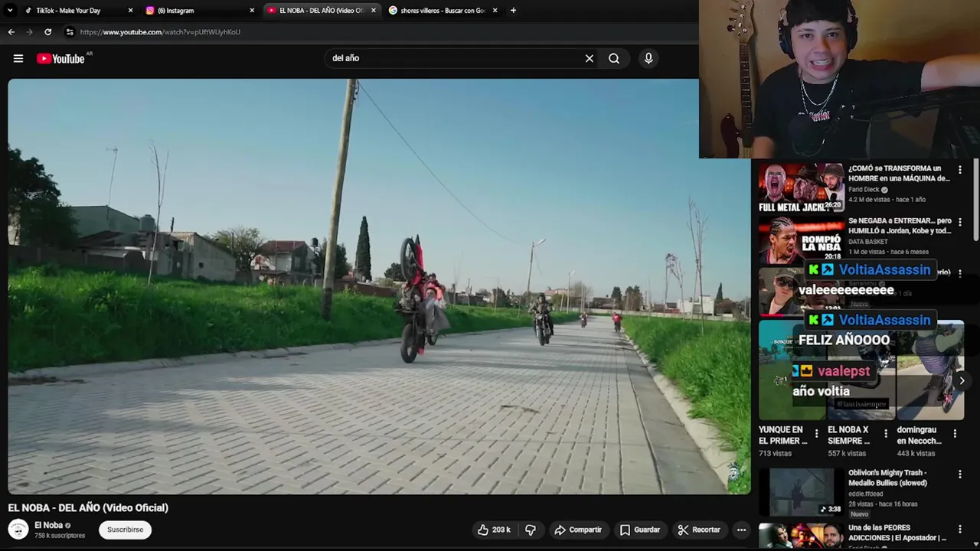Dislike the video
The height and width of the screenshot is (551, 980).
[531, 530]
